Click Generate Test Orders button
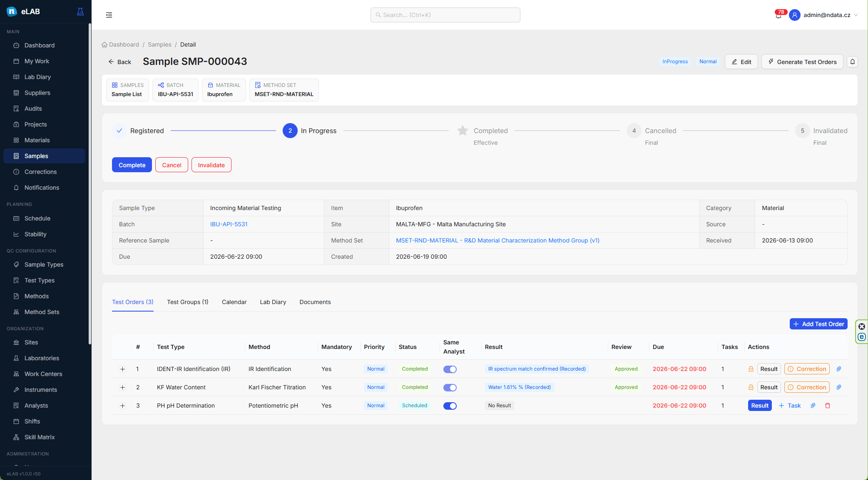The width and height of the screenshot is (868, 480). [802, 62]
